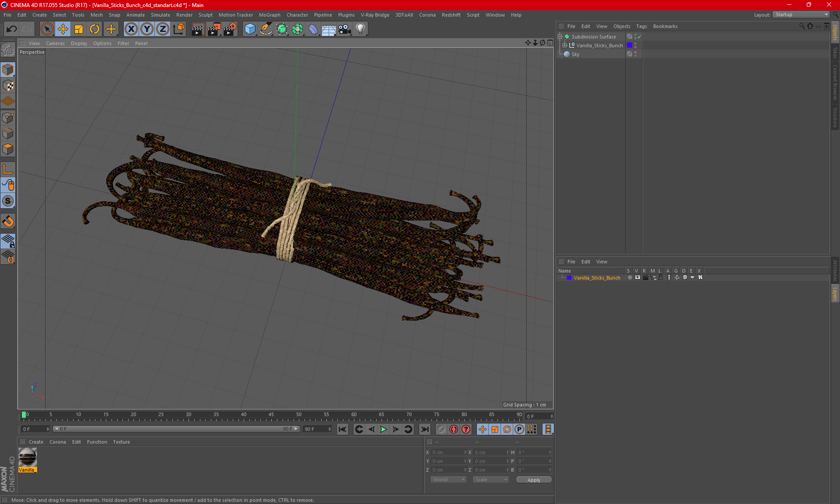Add a Subdivision Surface generator
840x504 pixels.
point(282,29)
